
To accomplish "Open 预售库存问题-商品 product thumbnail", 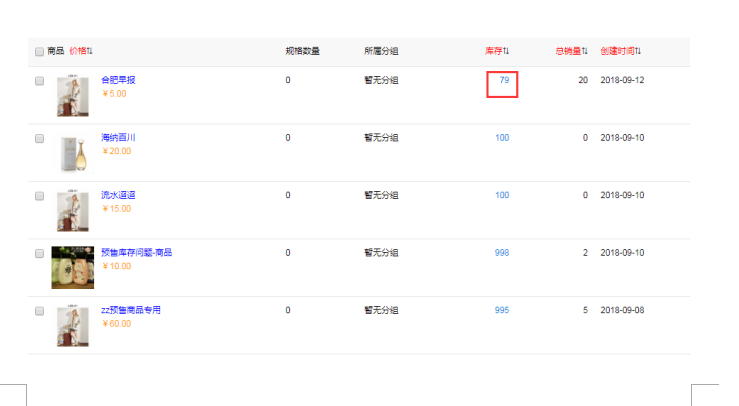I will coord(73,267).
